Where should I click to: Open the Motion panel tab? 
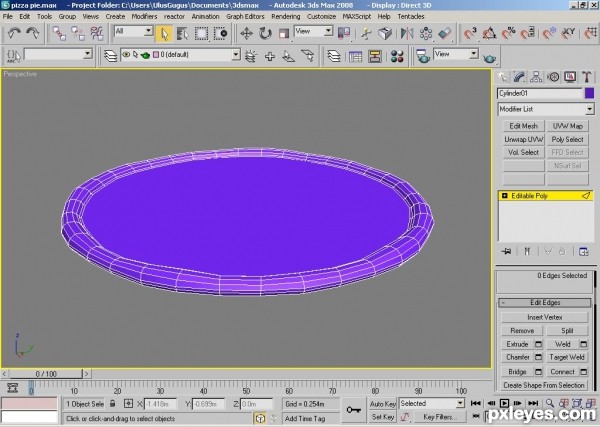pyautogui.click(x=553, y=77)
